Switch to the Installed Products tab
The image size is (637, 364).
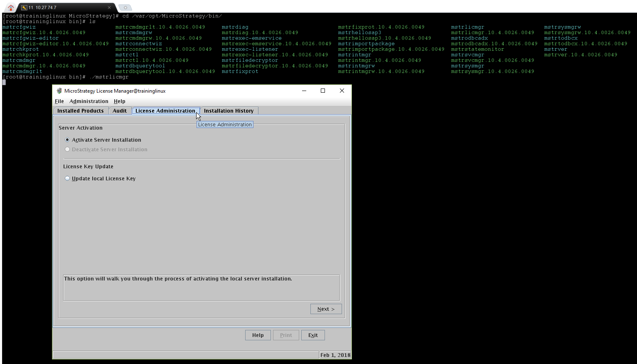coord(80,111)
